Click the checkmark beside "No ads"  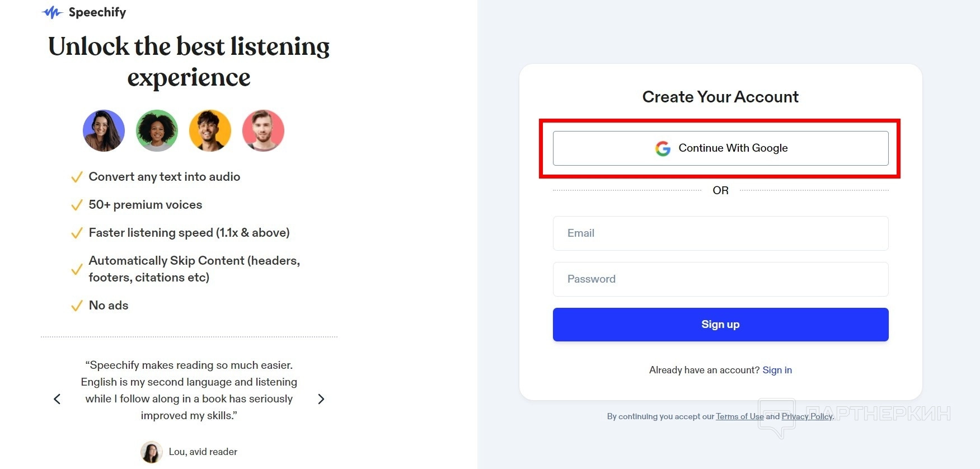pyautogui.click(x=77, y=306)
